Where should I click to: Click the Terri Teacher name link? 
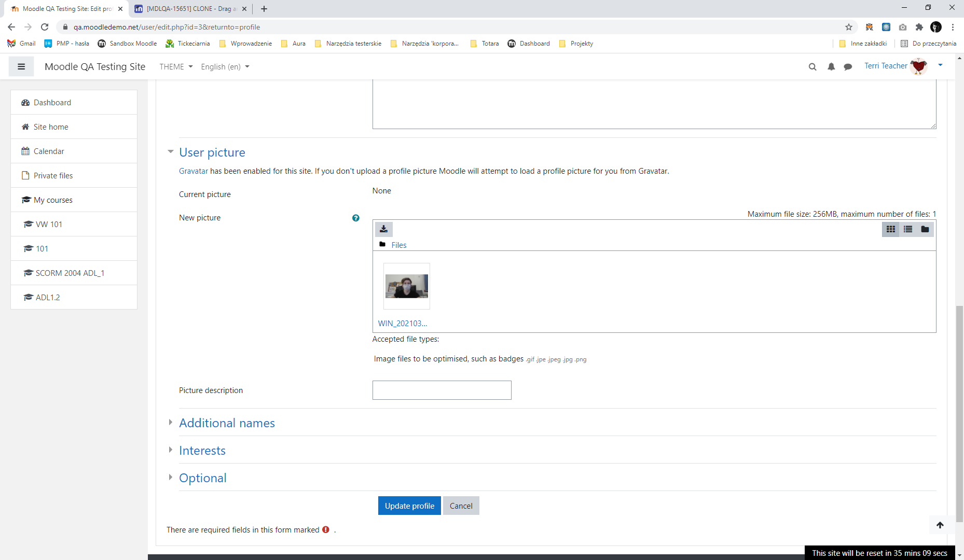coord(886,66)
